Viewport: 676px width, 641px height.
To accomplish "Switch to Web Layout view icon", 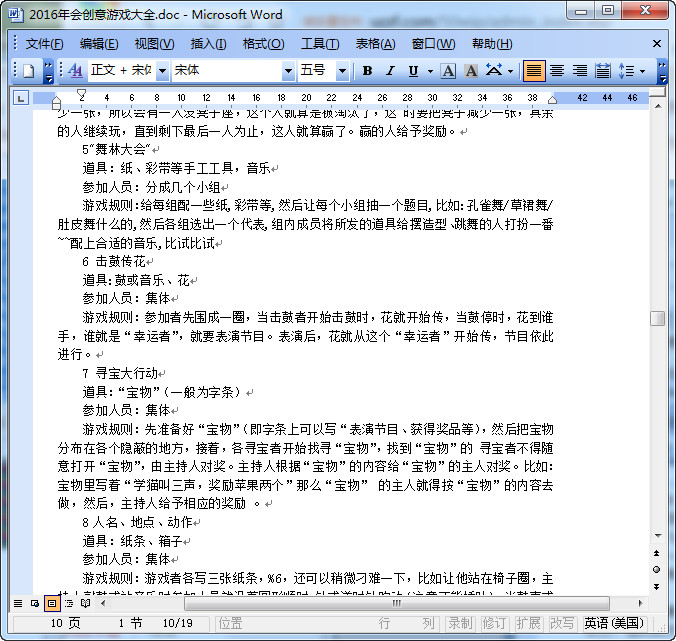I will pos(34,603).
